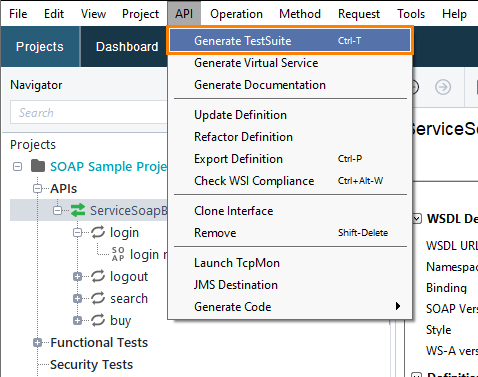Select the search operation
This screenshot has width=478, height=377.
(129, 299)
